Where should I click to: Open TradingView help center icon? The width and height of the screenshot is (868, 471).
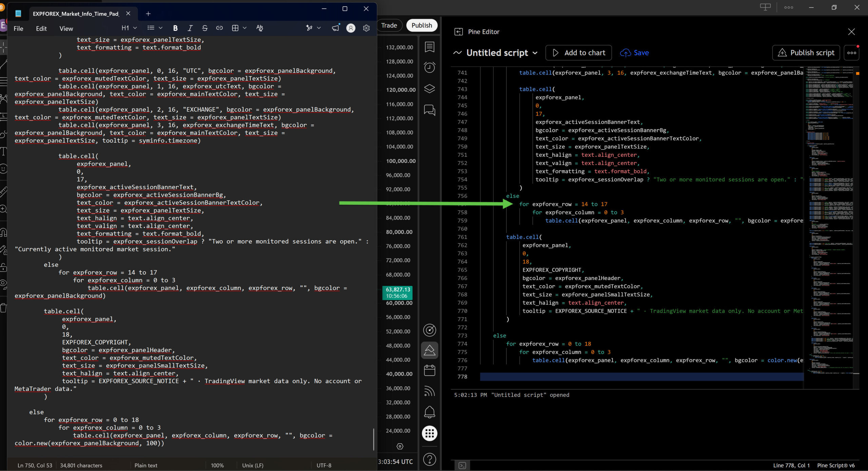point(430,459)
